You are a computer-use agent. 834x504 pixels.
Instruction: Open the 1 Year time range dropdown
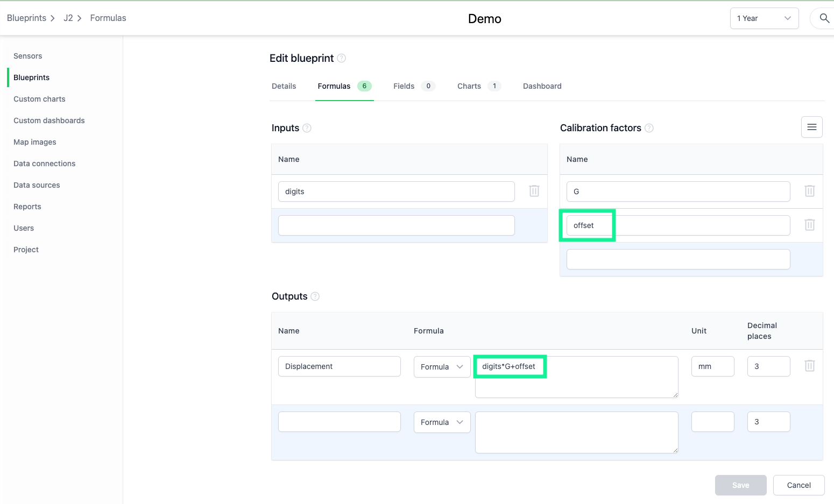pos(764,18)
